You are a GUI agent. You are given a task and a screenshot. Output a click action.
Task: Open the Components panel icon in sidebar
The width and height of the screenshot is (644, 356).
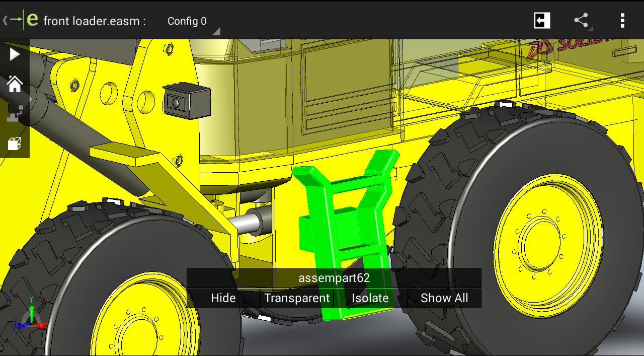coord(14,115)
